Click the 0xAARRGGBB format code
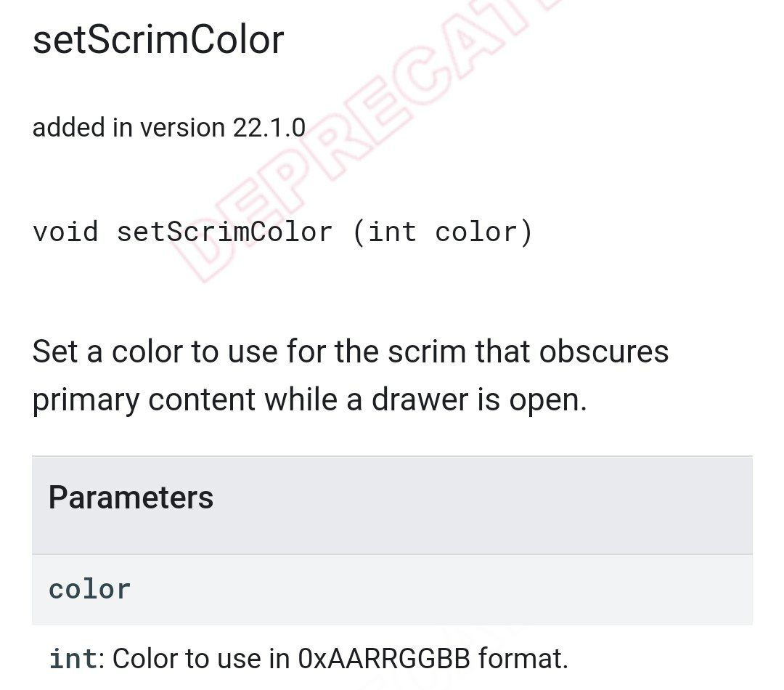The height and width of the screenshot is (690, 784). point(384,659)
